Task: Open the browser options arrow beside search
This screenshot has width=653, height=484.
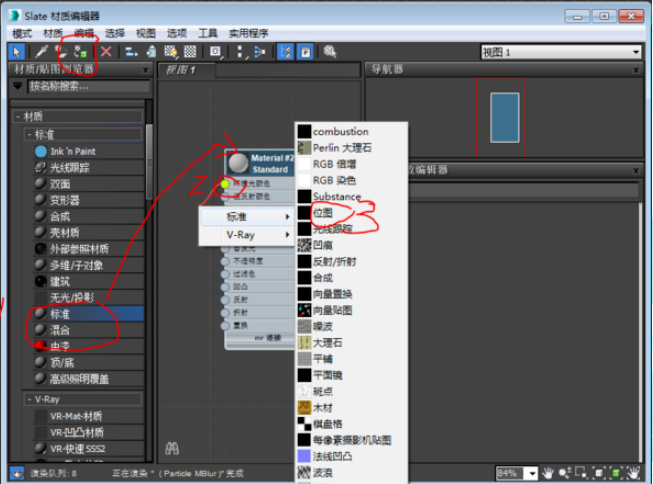Action: click(x=17, y=86)
